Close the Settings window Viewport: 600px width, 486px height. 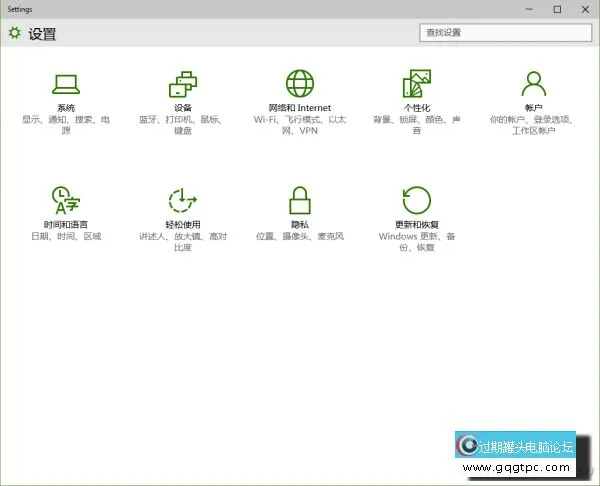tap(584, 9)
